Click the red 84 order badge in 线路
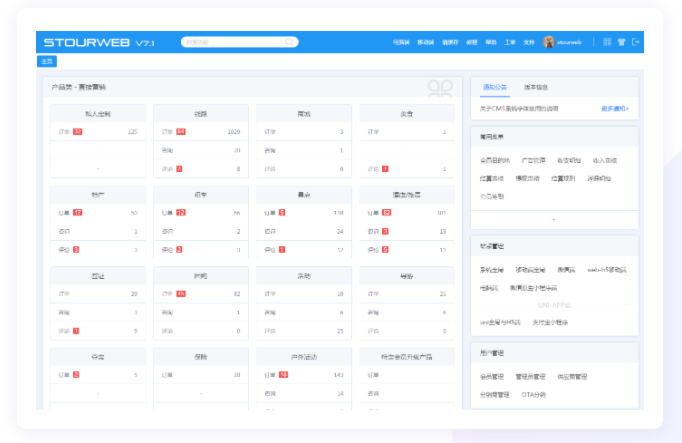682x443 pixels. coord(180,132)
